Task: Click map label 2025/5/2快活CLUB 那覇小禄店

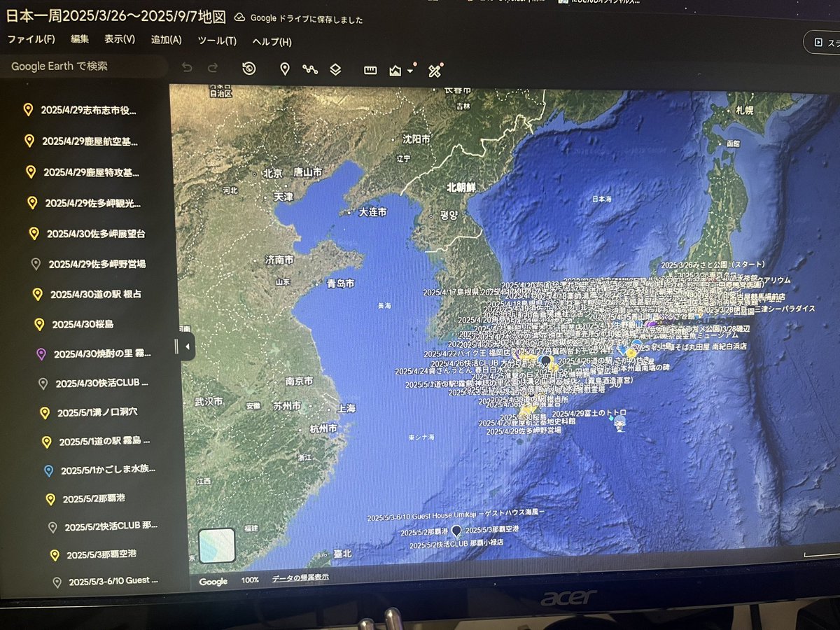Action: pos(456,545)
